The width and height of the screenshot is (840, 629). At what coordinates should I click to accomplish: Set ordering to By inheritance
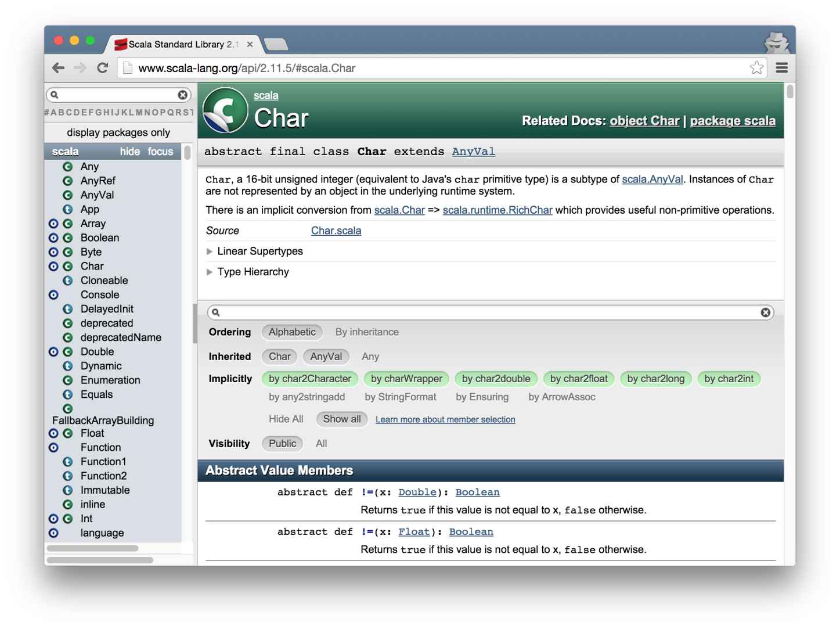pyautogui.click(x=367, y=332)
